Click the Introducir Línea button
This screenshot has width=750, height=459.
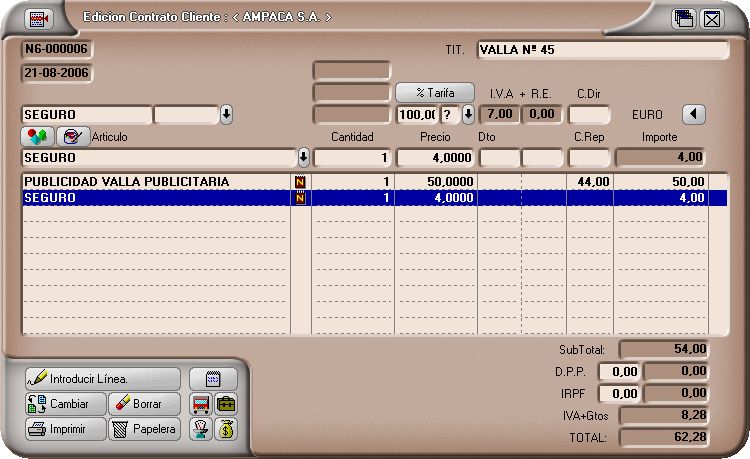(x=102, y=379)
